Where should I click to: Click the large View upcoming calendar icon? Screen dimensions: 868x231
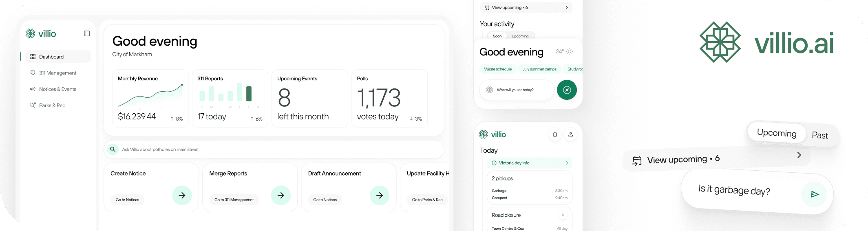637,161
